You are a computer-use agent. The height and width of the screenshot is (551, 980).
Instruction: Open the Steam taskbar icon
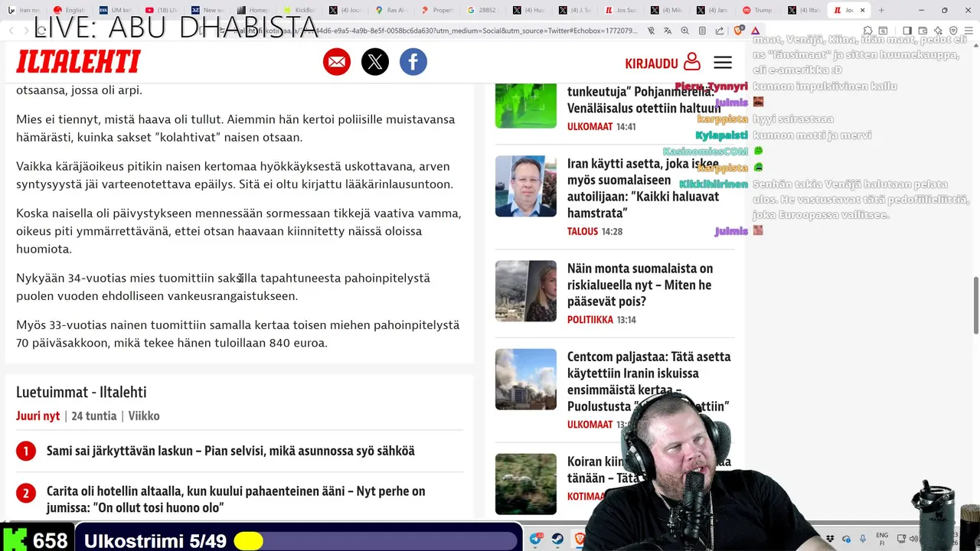pos(558,539)
